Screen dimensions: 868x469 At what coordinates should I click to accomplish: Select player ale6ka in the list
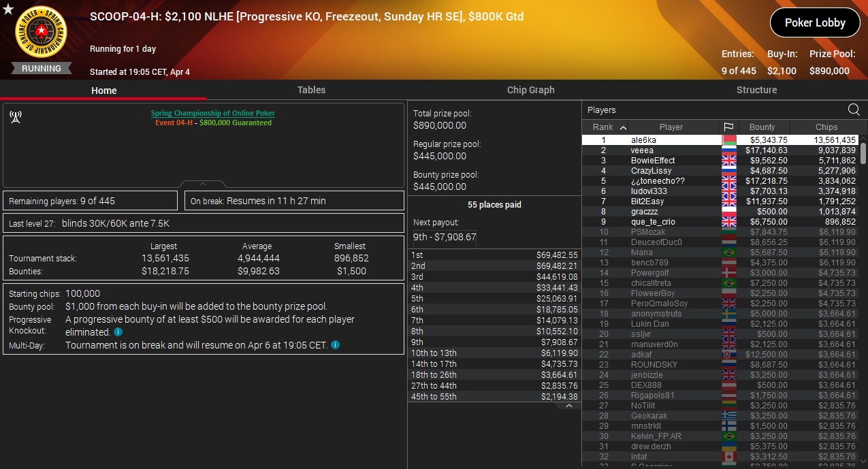pos(720,140)
